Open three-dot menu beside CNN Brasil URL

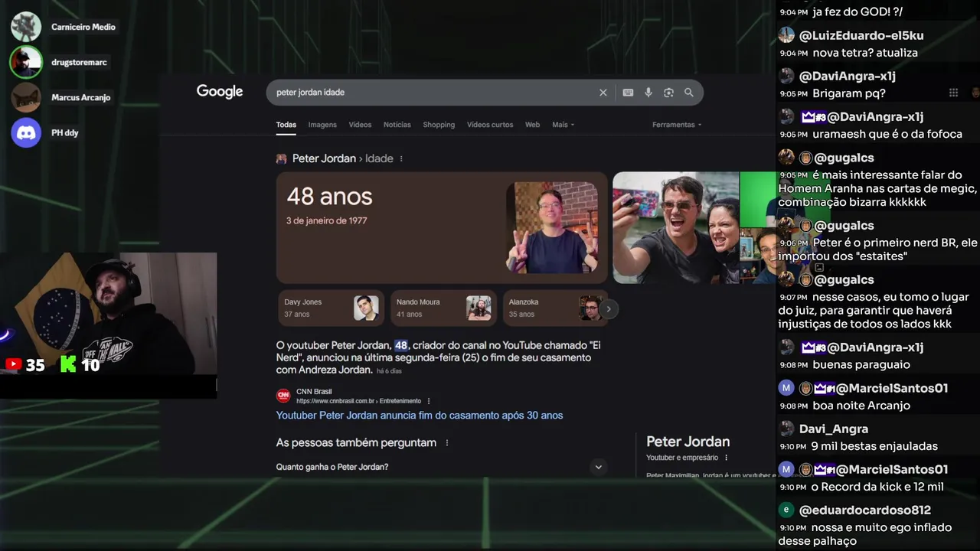[429, 401]
